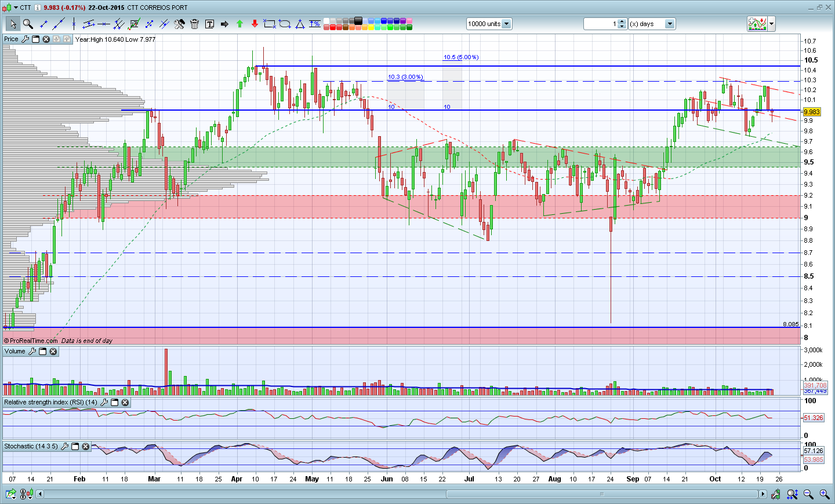Select the text annotation tool
The width and height of the screenshot is (835, 504).
[209, 24]
